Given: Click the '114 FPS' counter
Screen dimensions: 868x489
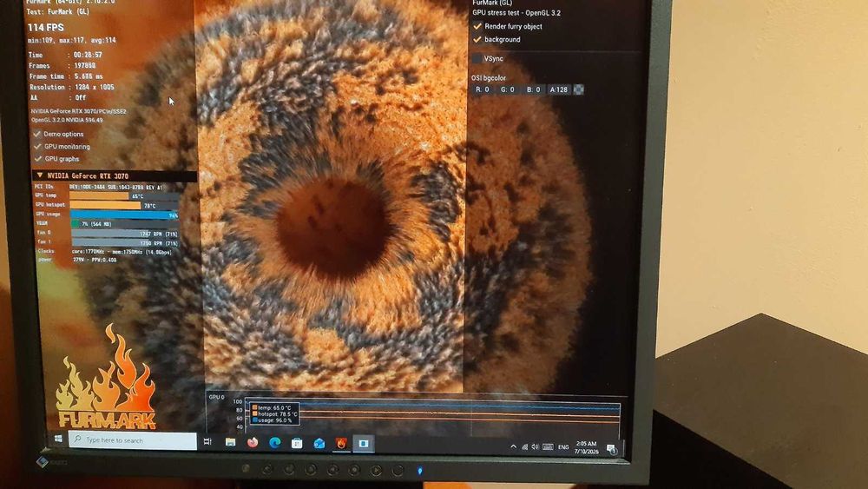Looking at the screenshot, I should point(45,27).
